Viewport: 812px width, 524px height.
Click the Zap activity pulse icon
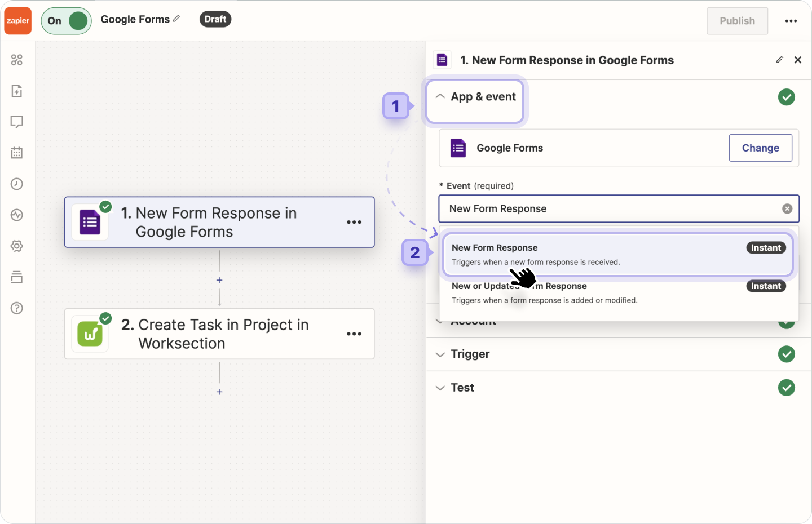(x=17, y=215)
